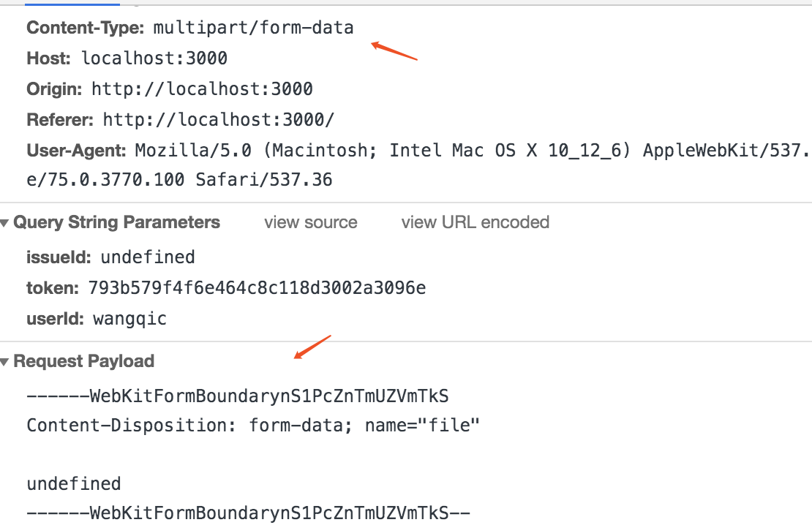Click the first WebKitFormBoundary line

[x=238, y=396]
